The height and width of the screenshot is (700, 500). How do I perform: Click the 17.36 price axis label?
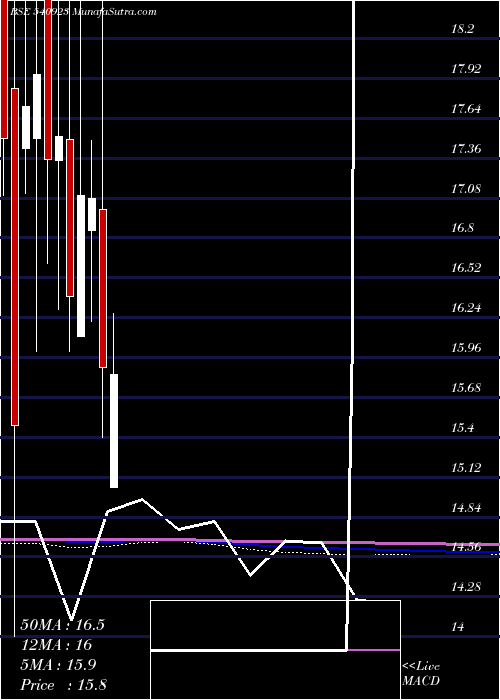466,148
